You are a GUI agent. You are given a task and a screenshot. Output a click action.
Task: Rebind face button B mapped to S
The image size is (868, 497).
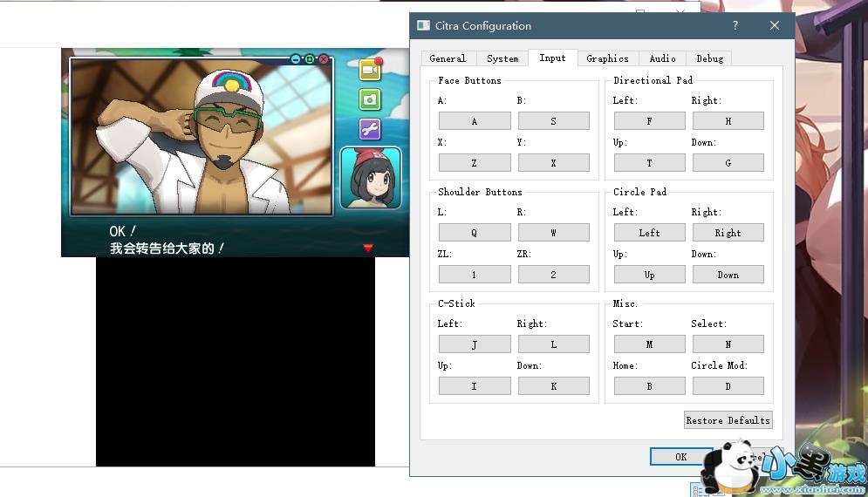tap(554, 121)
